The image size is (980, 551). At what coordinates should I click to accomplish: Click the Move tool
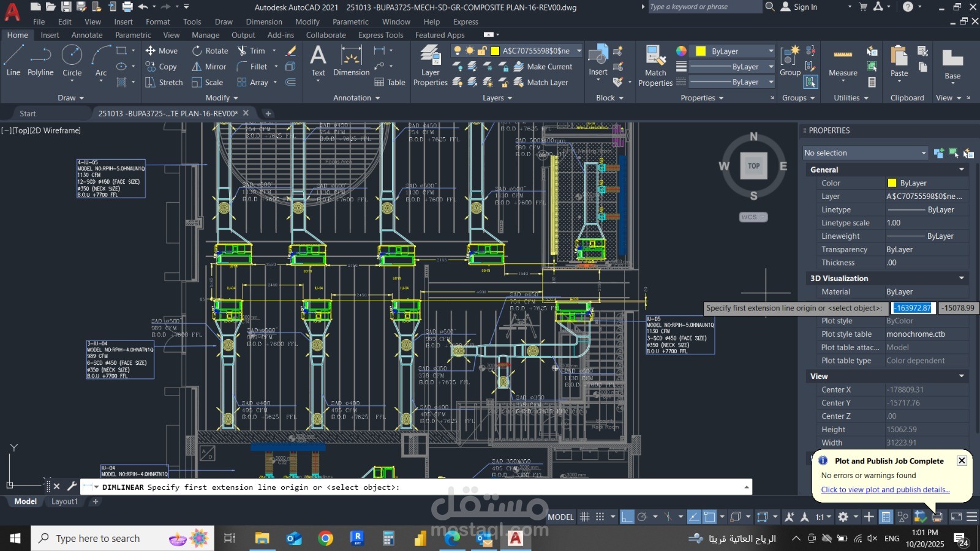pyautogui.click(x=162, y=51)
